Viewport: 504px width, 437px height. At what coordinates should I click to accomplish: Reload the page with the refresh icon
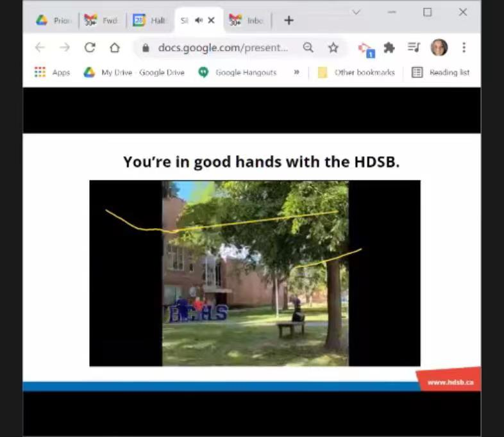[x=90, y=47]
